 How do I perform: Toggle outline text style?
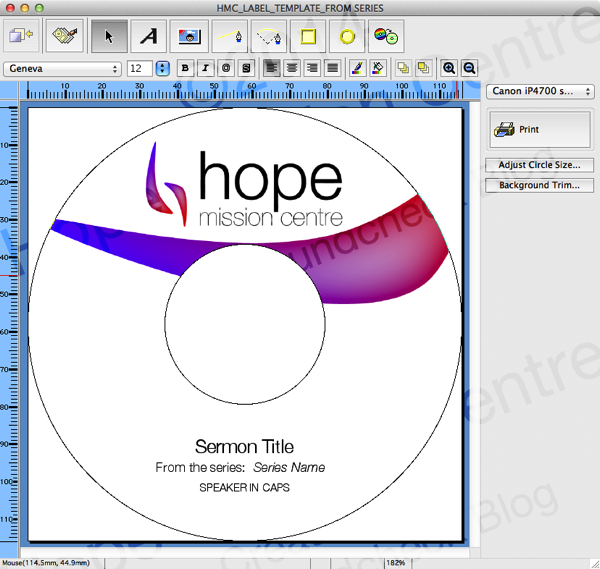(226, 68)
